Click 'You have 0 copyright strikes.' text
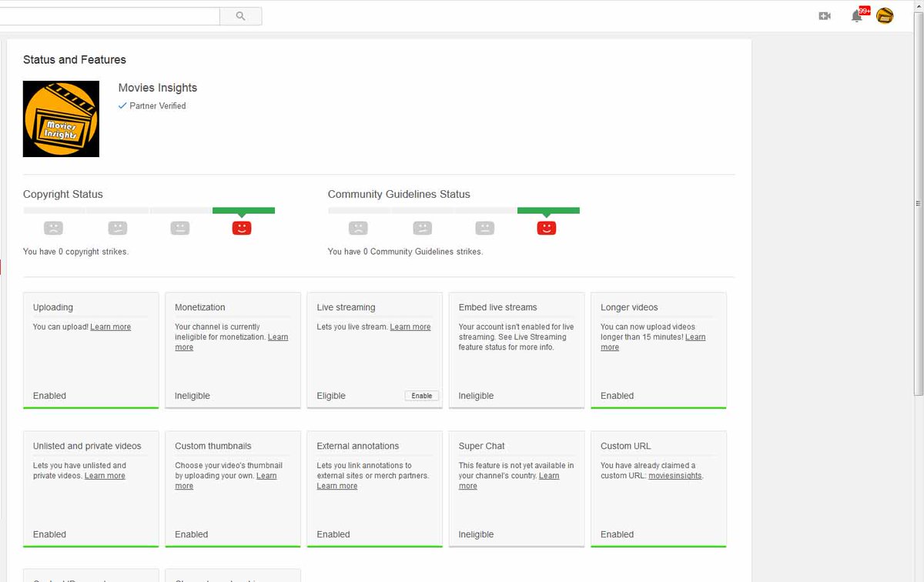This screenshot has height=582, width=924. 75,252
